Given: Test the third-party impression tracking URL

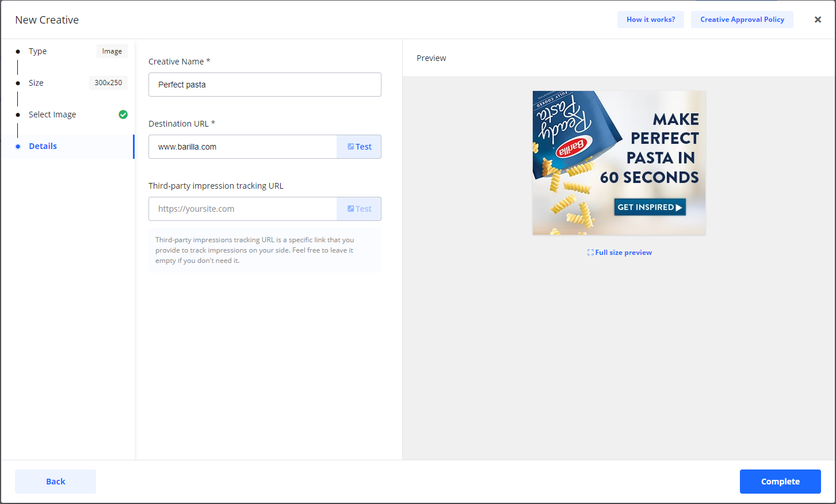Looking at the screenshot, I should pos(359,209).
